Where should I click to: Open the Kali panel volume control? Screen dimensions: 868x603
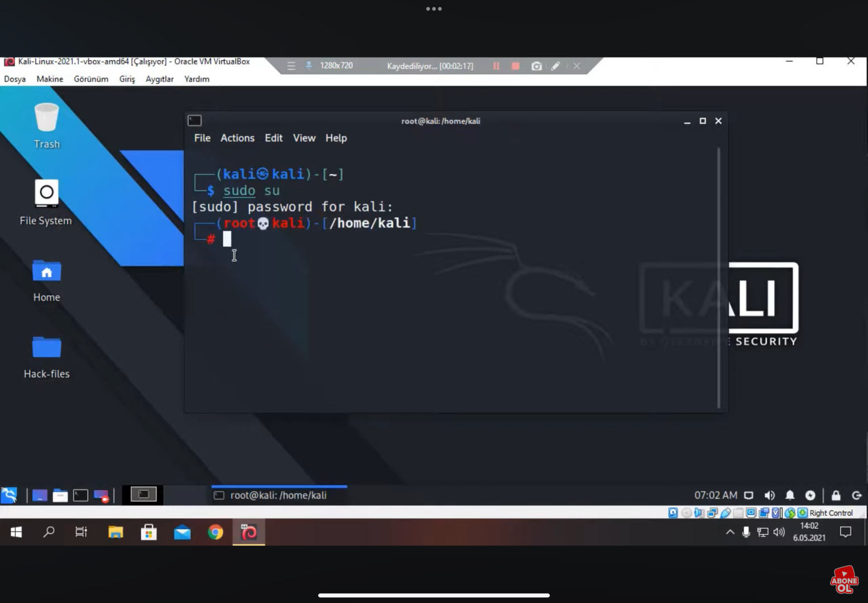[x=769, y=495]
